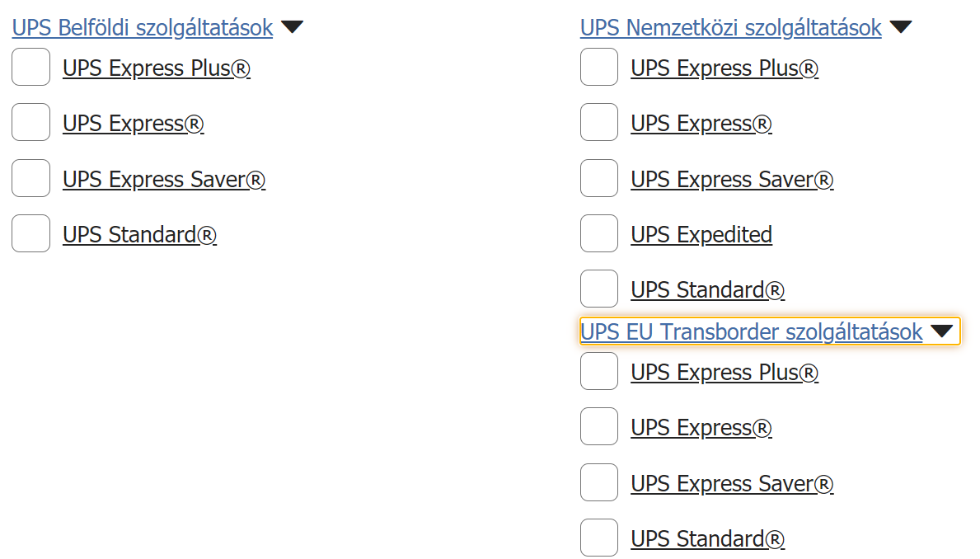
Task: Tick UPS Express checkbox in Belföldi services
Action: pyautogui.click(x=31, y=123)
